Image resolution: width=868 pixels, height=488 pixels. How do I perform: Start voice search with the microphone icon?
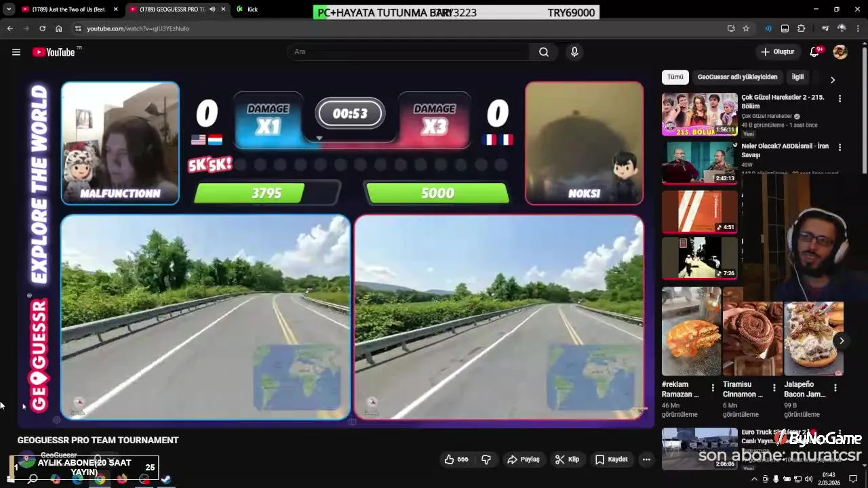(574, 52)
